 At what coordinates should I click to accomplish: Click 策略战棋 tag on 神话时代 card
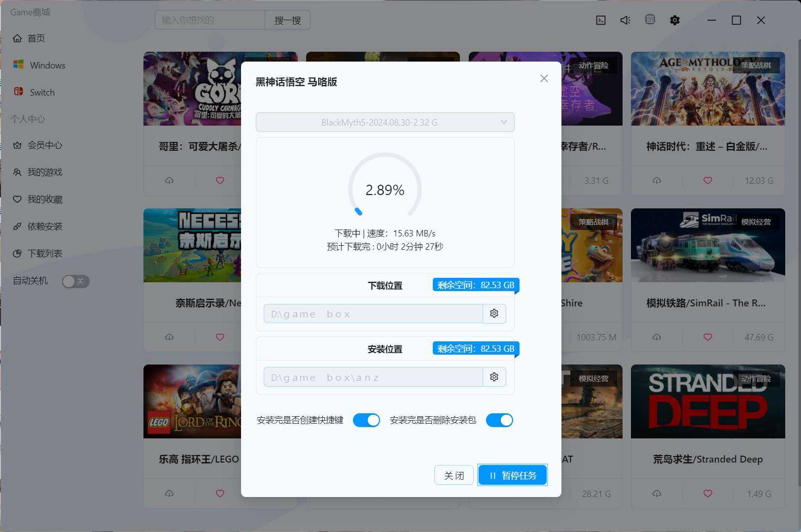tap(756, 65)
